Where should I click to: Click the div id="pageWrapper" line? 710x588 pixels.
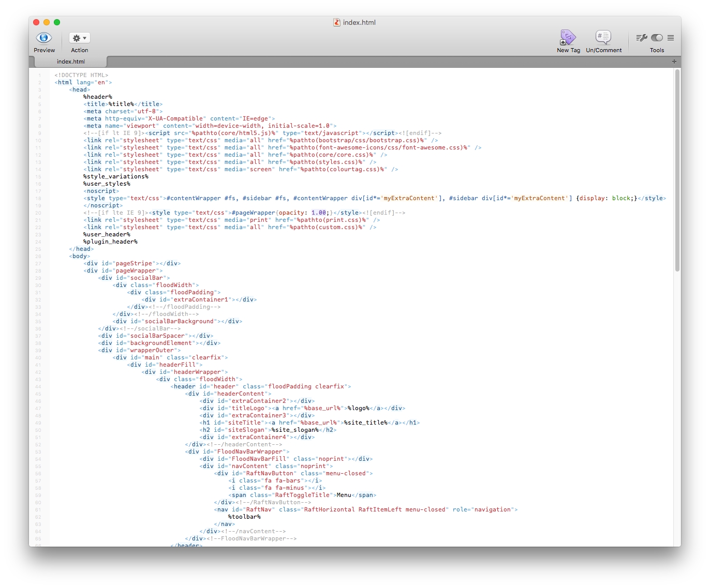[x=123, y=270]
